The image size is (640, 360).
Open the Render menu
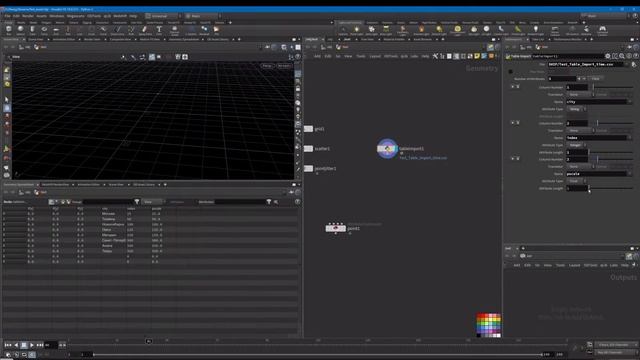point(28,16)
